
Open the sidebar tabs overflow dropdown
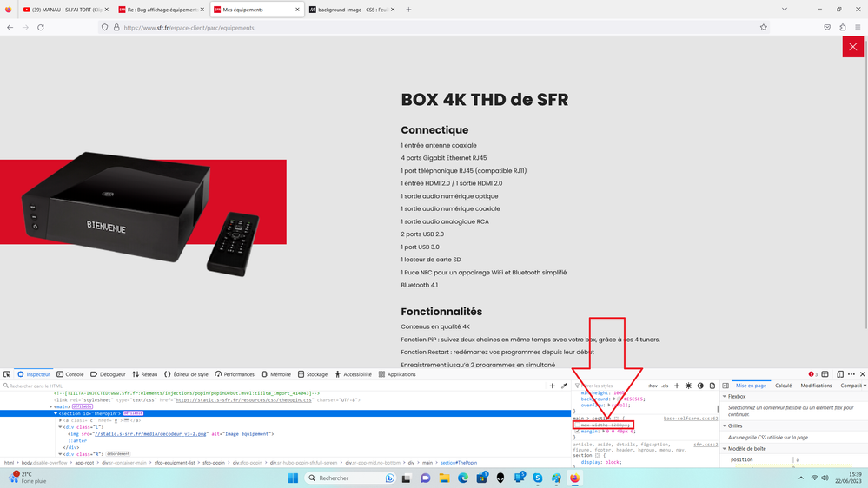pos(865,386)
